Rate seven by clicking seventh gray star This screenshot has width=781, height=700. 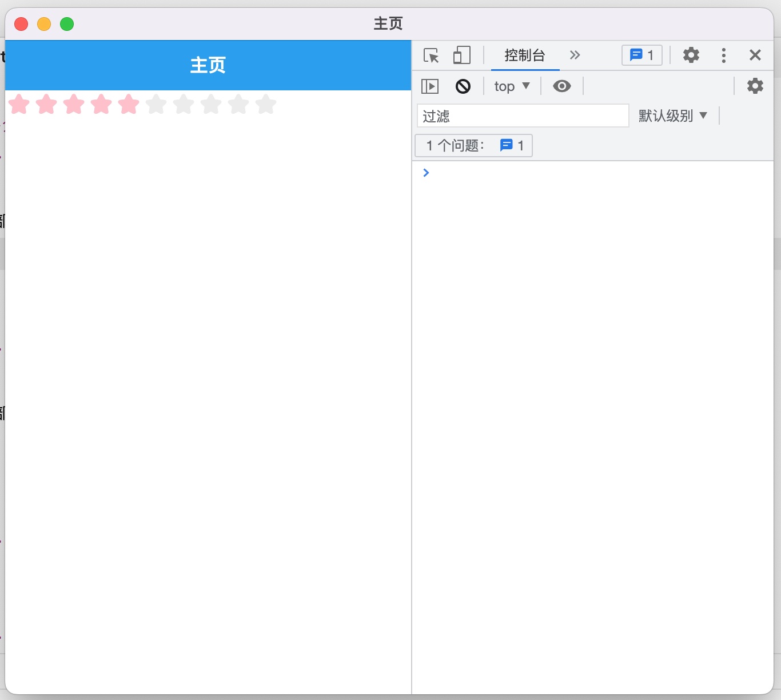184,104
